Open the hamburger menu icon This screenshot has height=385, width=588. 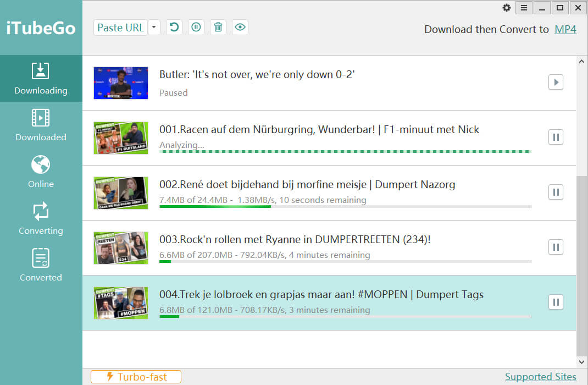[524, 8]
